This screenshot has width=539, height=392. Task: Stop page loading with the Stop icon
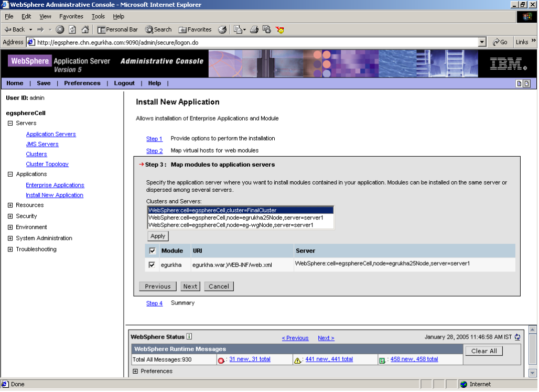(60, 29)
